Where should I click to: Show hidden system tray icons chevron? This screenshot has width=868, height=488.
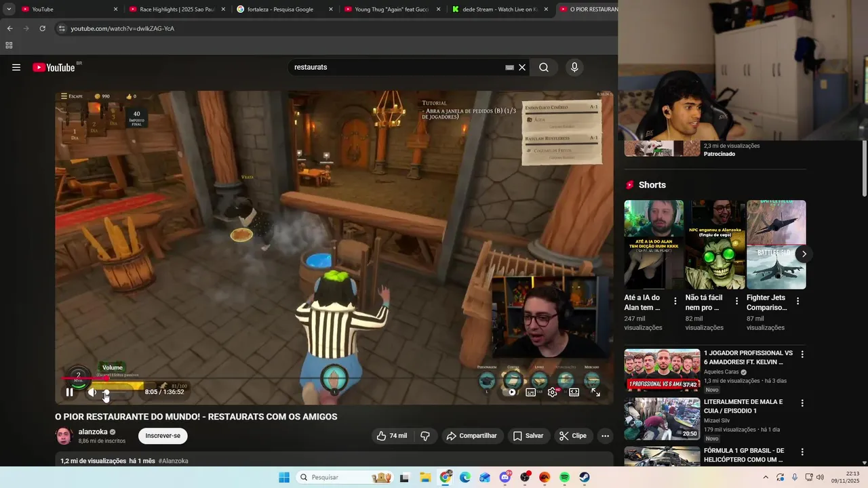tap(766, 477)
